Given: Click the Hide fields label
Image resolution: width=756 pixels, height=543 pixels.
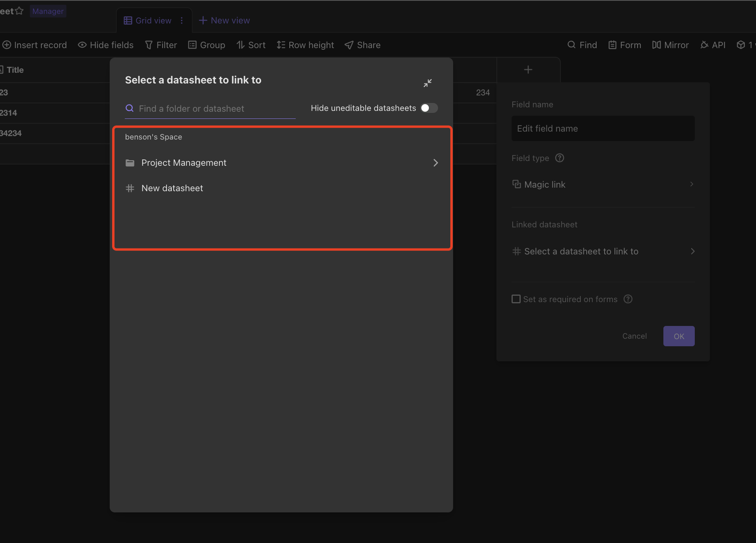Looking at the screenshot, I should pyautogui.click(x=112, y=45).
